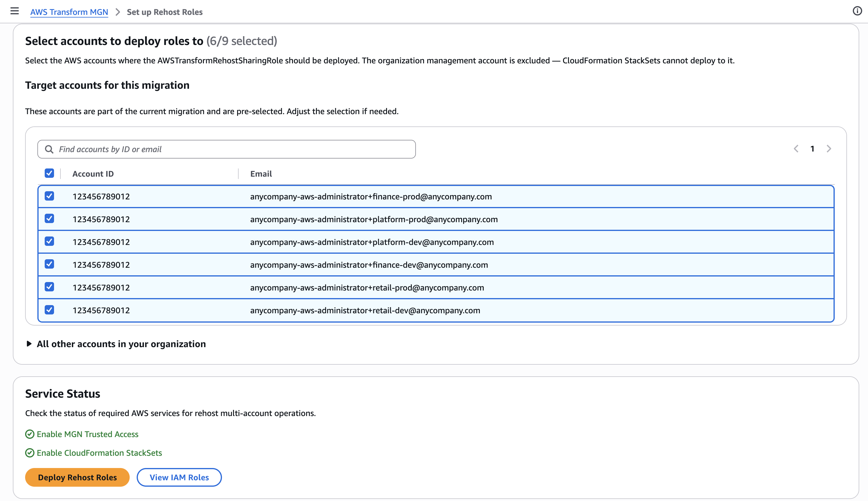Focus the Find accounts search field
Image resolution: width=868 pixels, height=501 pixels.
(x=226, y=149)
